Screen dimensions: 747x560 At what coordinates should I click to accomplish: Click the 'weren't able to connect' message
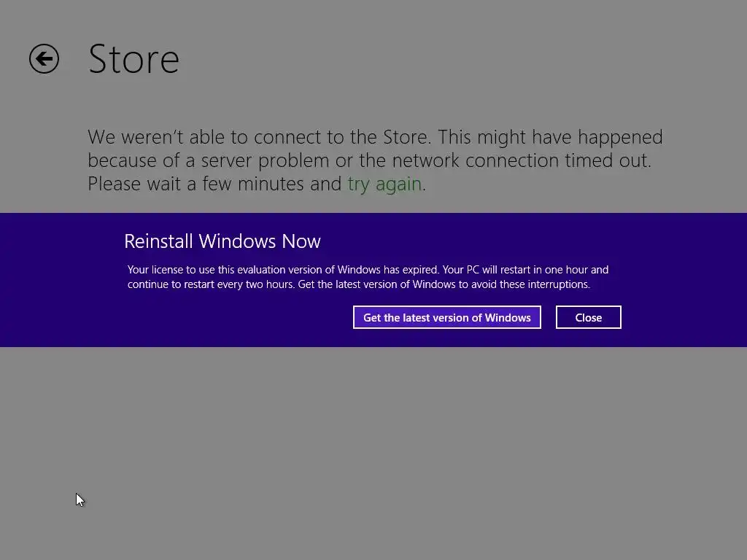click(375, 160)
